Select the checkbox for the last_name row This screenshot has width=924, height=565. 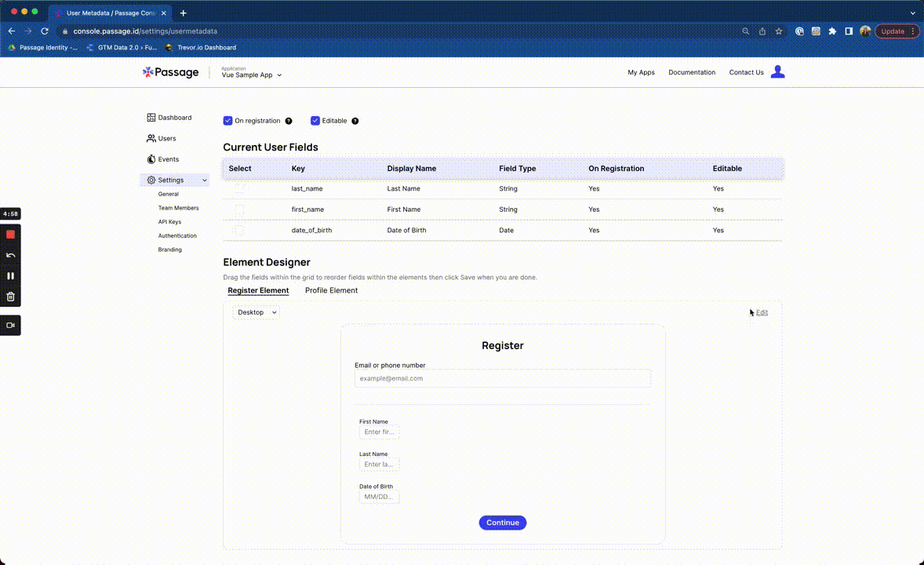[238, 188]
